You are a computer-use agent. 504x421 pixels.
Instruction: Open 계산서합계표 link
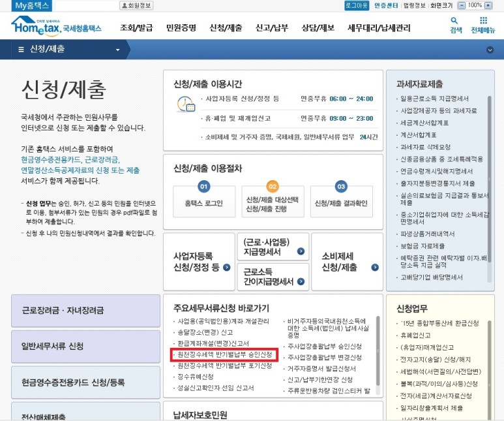pyautogui.click(x=418, y=135)
